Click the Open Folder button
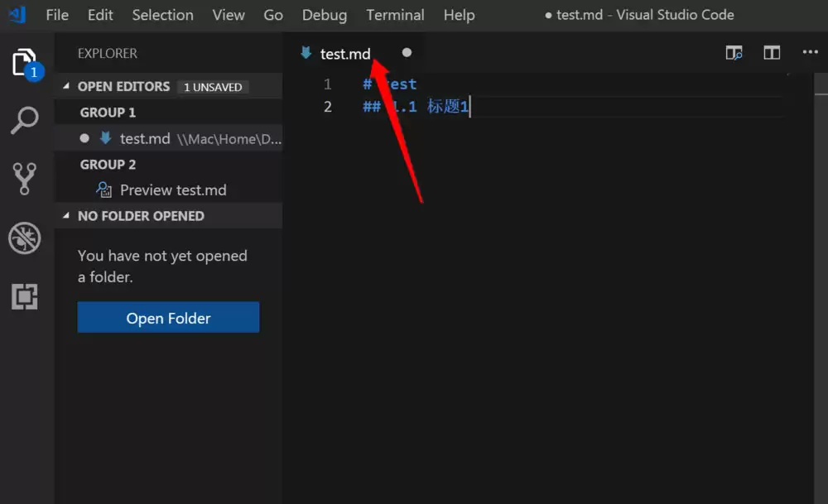Screen dimensions: 828x504 click(x=168, y=317)
